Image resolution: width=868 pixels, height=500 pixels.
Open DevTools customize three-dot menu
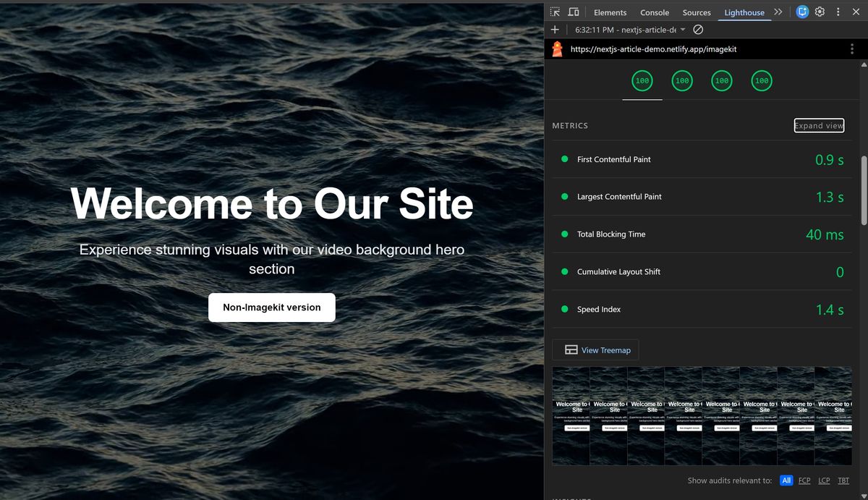838,12
